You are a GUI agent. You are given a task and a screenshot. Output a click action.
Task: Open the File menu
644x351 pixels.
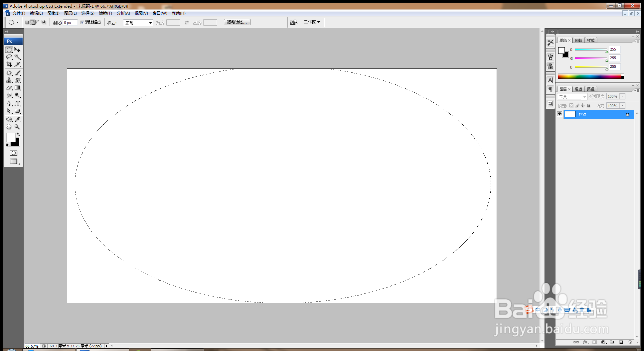click(19, 13)
